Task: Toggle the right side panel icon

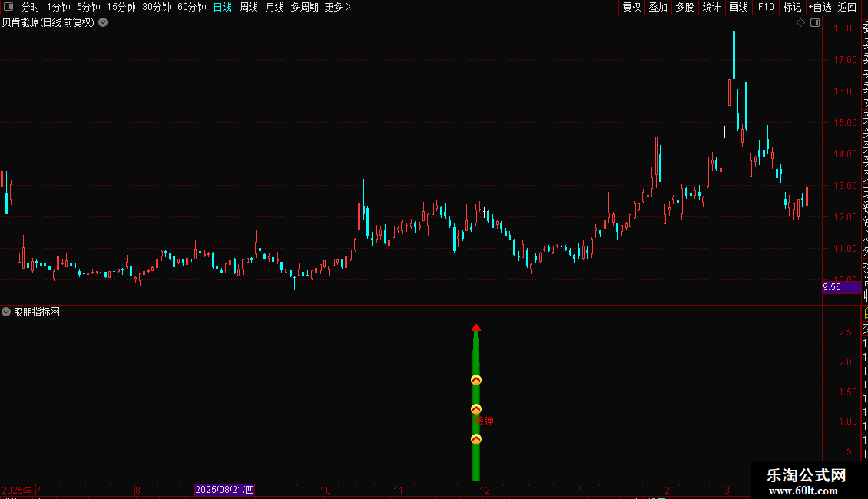Action: click(815, 23)
